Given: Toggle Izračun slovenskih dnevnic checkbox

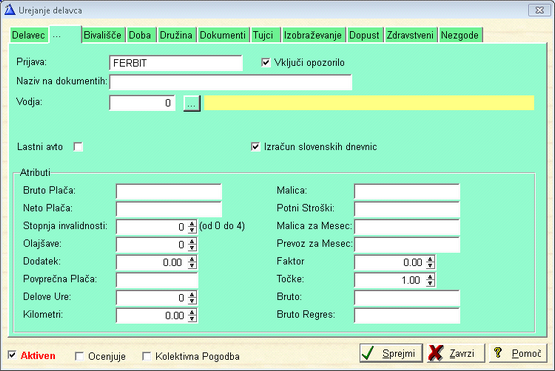Looking at the screenshot, I should point(255,147).
